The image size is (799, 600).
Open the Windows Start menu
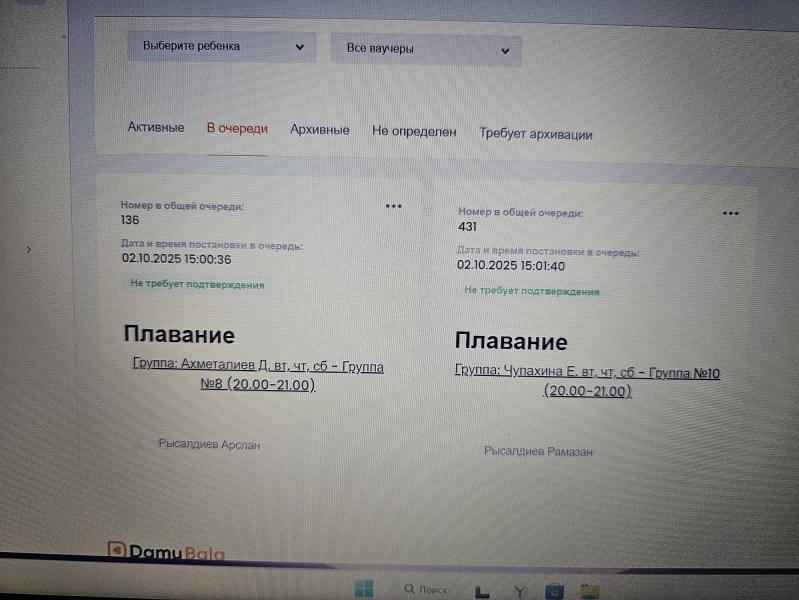363,588
